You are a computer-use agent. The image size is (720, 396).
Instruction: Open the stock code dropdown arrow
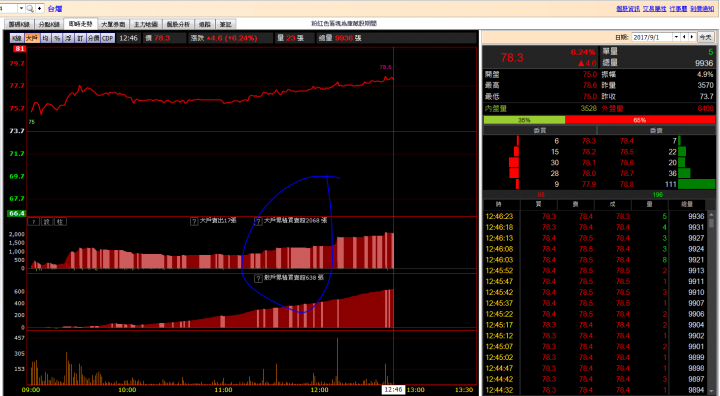pyautogui.click(x=21, y=9)
